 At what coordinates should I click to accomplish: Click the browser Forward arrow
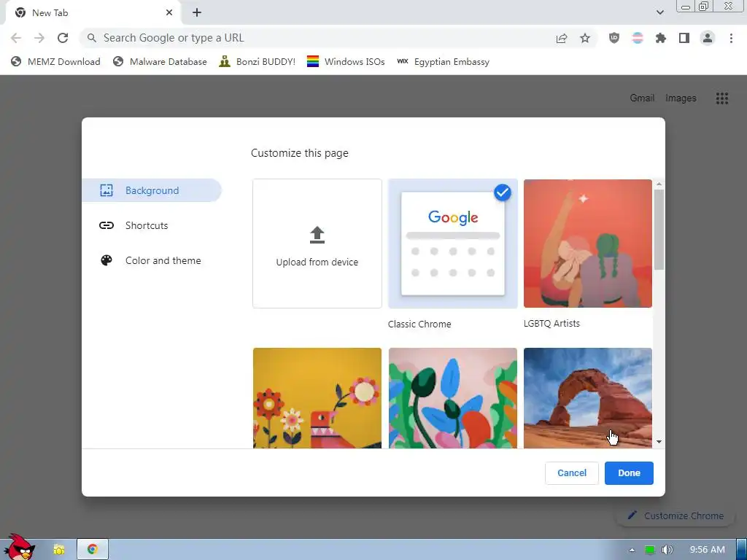39,38
